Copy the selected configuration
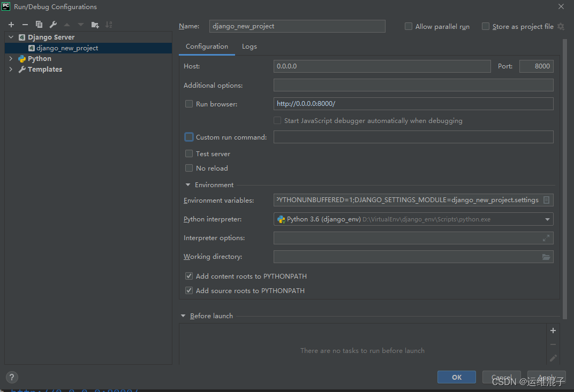Screen dimensions: 574x392 [x=39, y=25]
